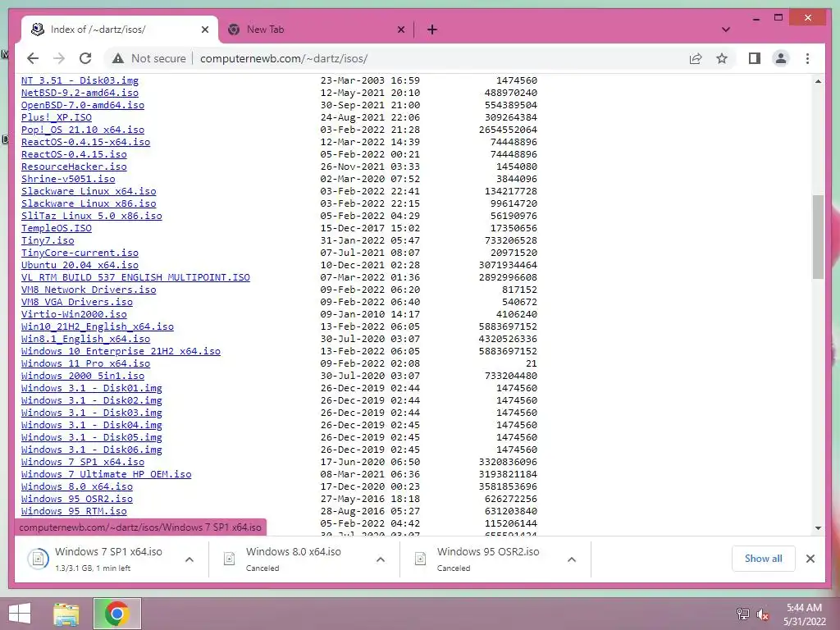Click the muted volume tray icon
Screen dimensions: 840x630
coord(762,614)
